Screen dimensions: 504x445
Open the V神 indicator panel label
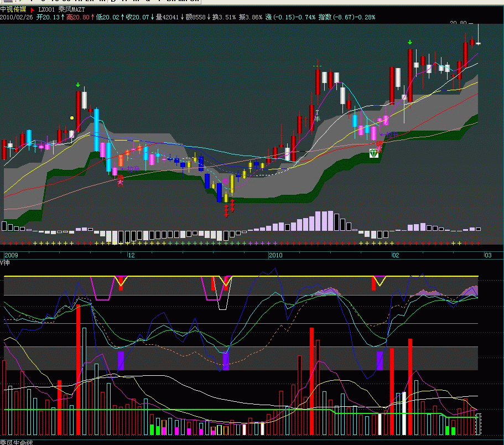click(x=5, y=263)
